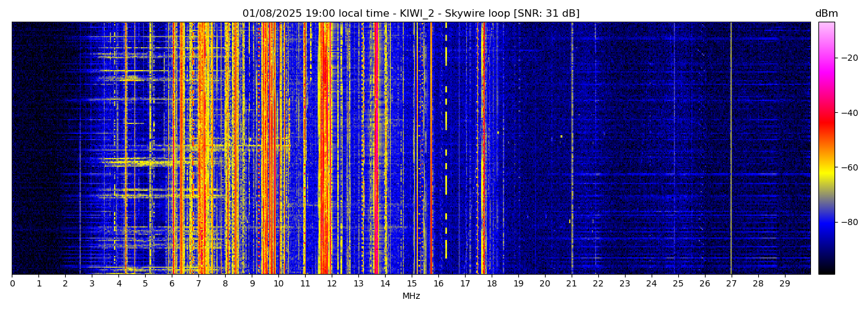Select the 0 MHz tick label
868x310 pixels.
12,284
